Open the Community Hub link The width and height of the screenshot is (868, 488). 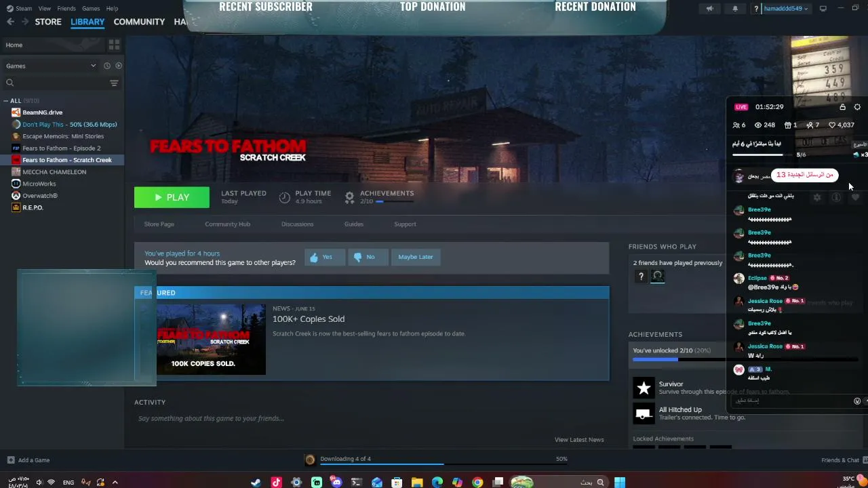[x=227, y=224]
